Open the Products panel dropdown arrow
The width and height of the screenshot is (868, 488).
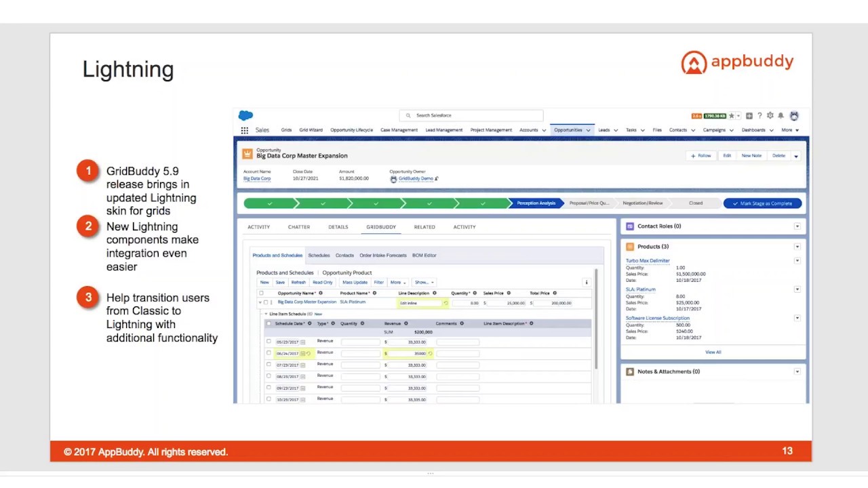click(x=797, y=247)
